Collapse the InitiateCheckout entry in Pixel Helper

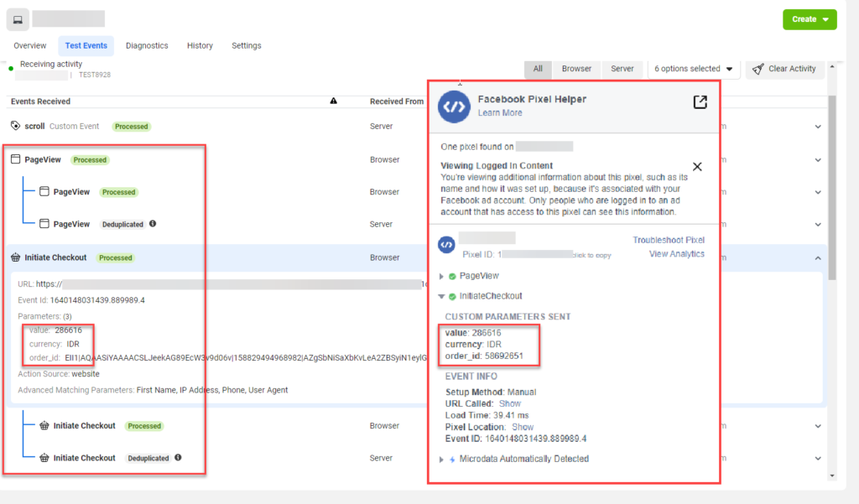[442, 296]
